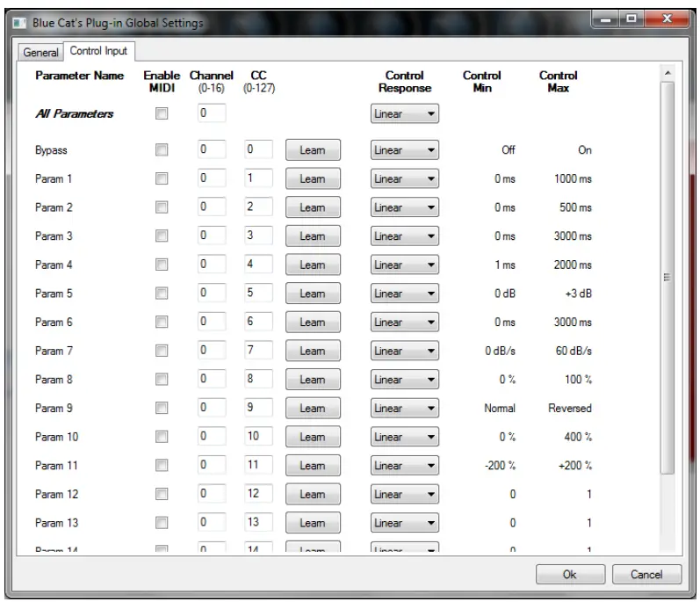
Task: Enable MIDI for Param 3
Action: point(162,236)
